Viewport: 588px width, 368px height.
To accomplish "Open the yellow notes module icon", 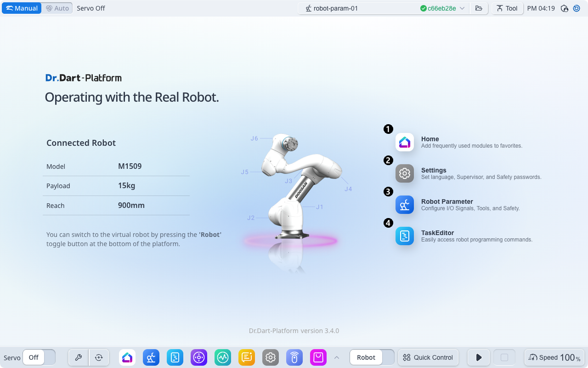I will click(x=247, y=357).
